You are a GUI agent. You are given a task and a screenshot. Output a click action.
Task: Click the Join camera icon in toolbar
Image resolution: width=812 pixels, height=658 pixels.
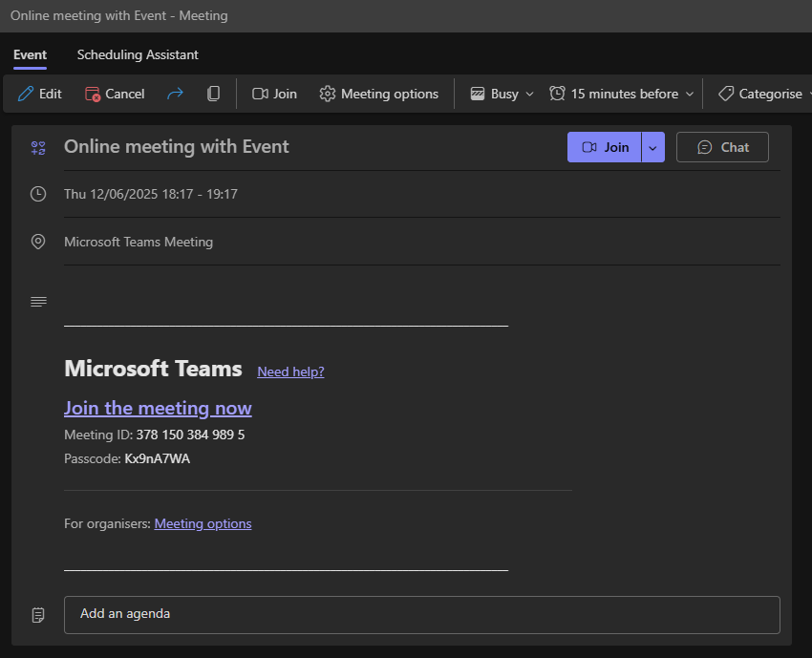click(260, 94)
